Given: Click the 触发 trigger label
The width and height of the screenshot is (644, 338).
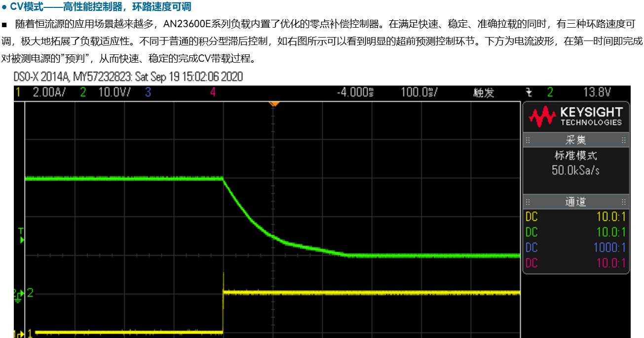Looking at the screenshot, I should (484, 92).
